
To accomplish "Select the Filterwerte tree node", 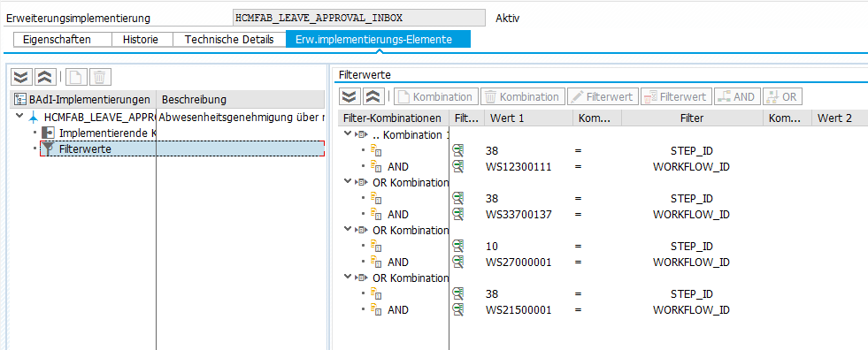I will (x=85, y=149).
